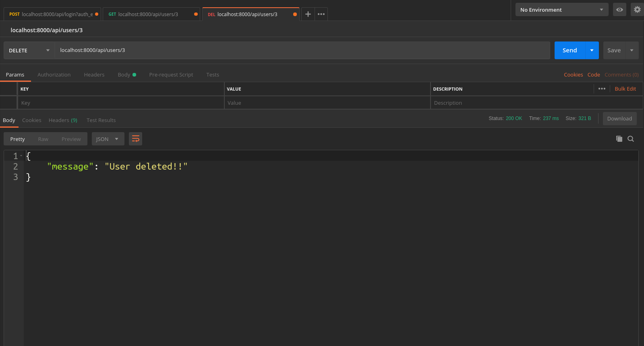Viewport: 644px width, 346px height.
Task: Switch to Pretty view
Action: point(18,139)
